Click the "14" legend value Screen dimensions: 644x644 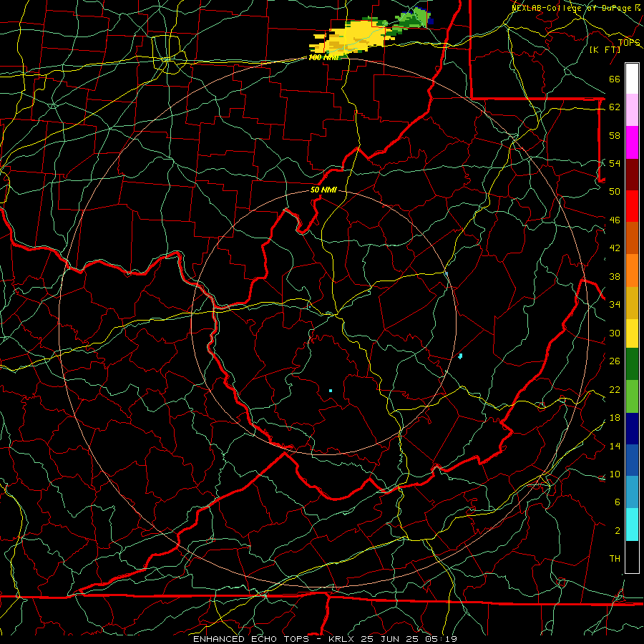(x=615, y=446)
